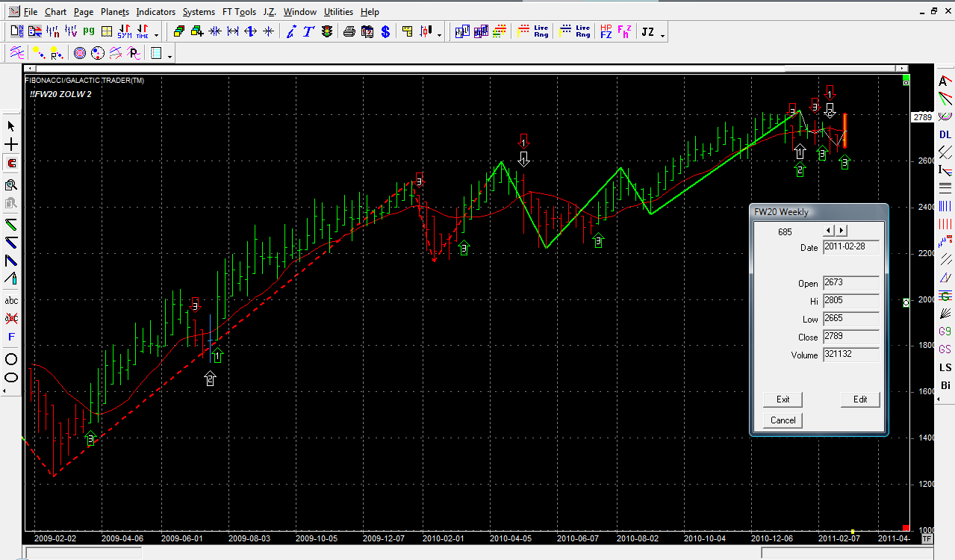Click the printer icon in the toolbar
This screenshot has width=955, height=560.
coord(349,31)
